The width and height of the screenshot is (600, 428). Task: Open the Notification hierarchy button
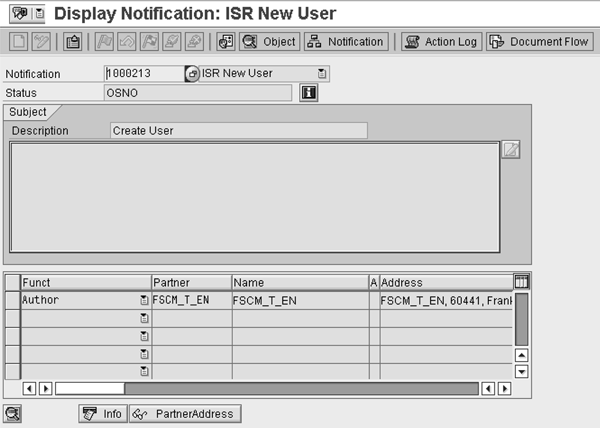pyautogui.click(x=346, y=42)
